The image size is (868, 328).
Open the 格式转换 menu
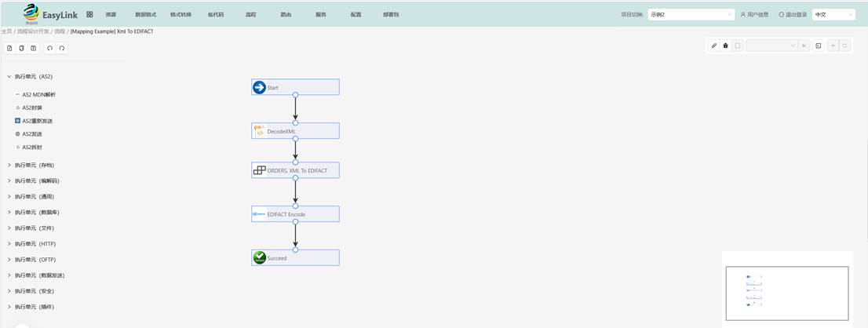coord(181,15)
